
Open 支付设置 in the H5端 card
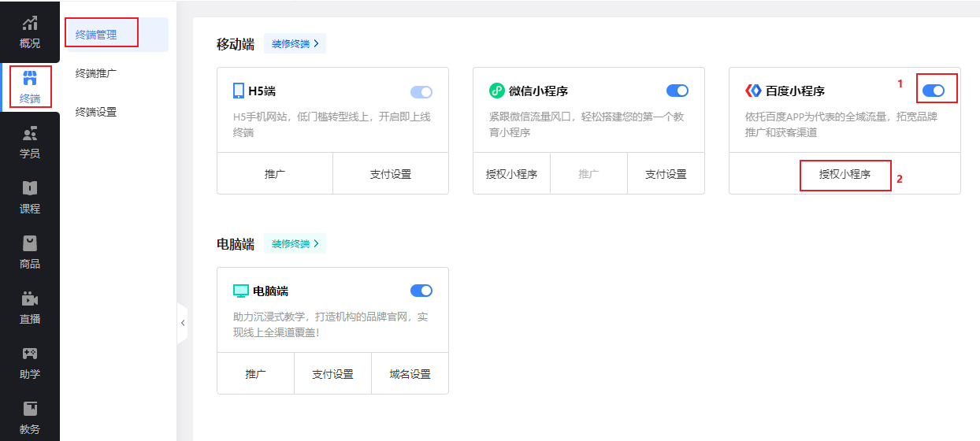tap(391, 174)
